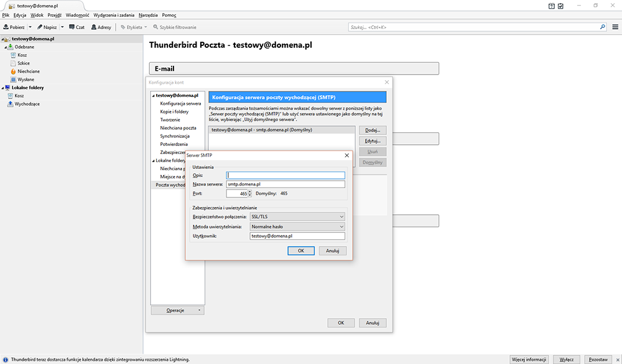Open the Narzędzia menu

click(149, 15)
